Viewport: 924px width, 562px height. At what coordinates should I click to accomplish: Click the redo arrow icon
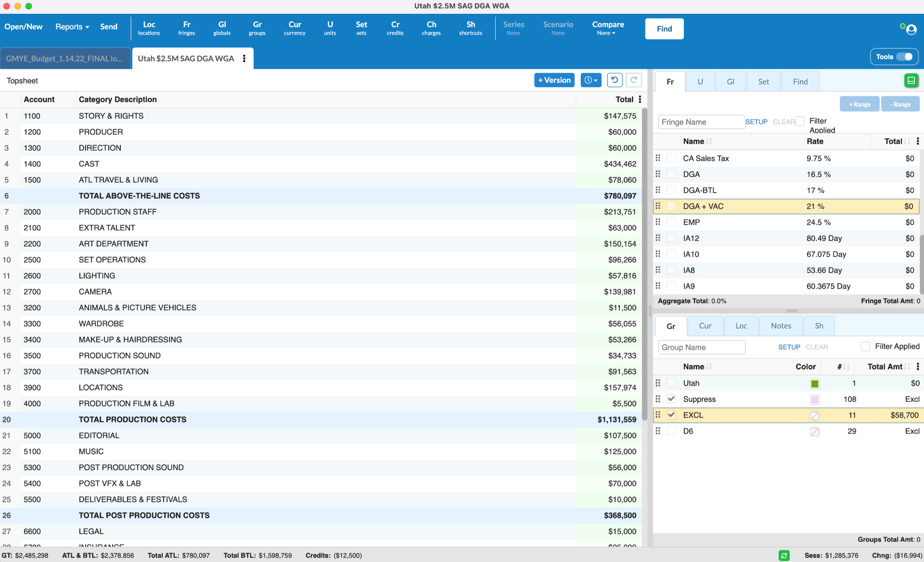[x=634, y=80]
